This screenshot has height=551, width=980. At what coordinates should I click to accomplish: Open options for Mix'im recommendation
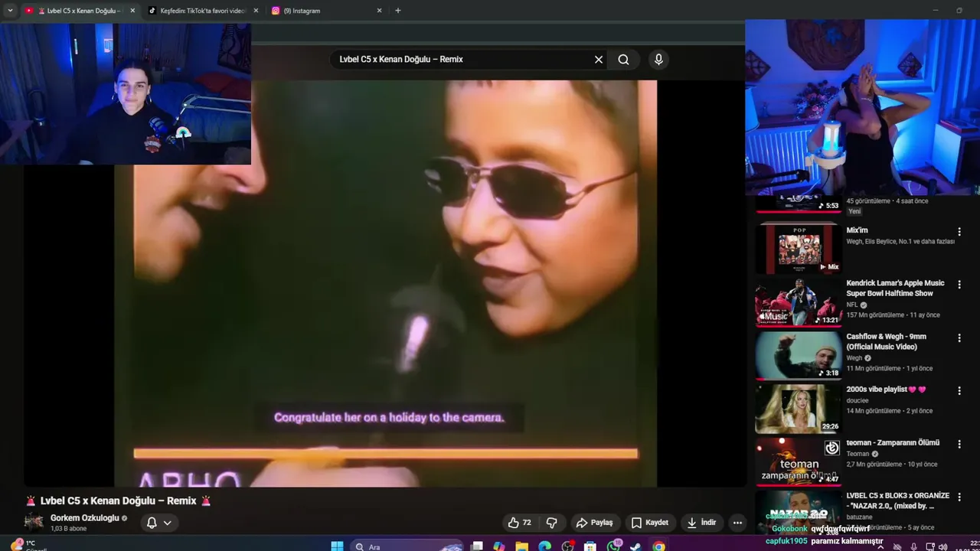(959, 232)
